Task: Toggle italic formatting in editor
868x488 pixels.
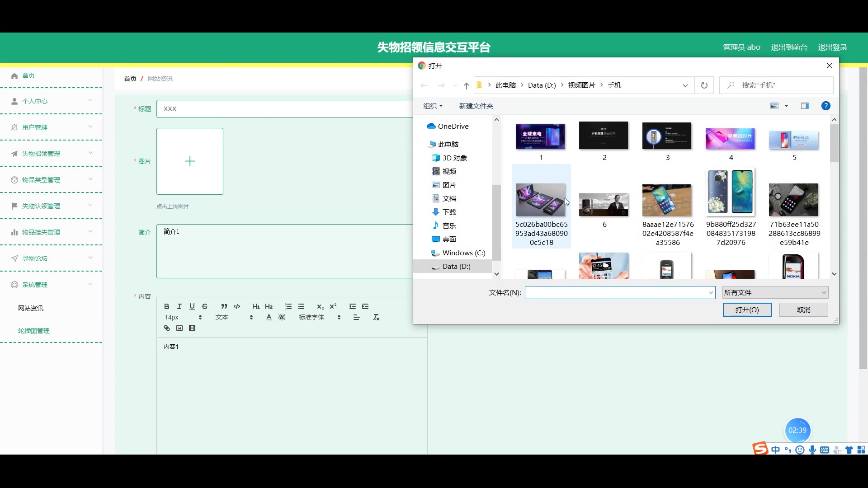Action: (179, 306)
